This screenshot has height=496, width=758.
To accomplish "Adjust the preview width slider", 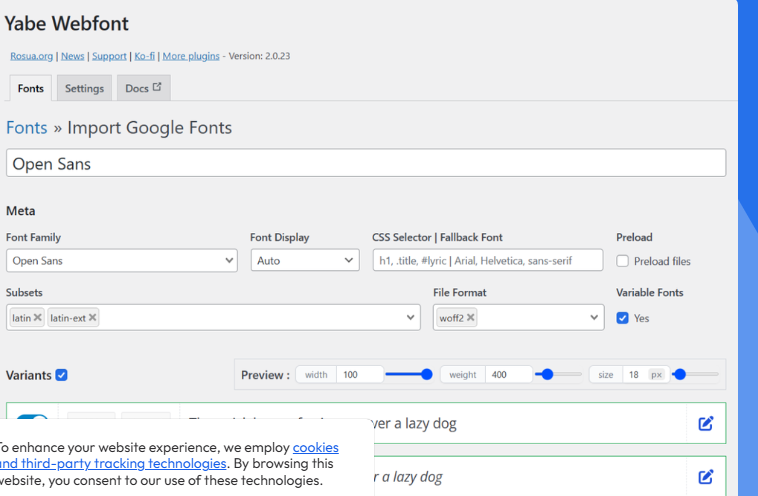I will point(409,374).
